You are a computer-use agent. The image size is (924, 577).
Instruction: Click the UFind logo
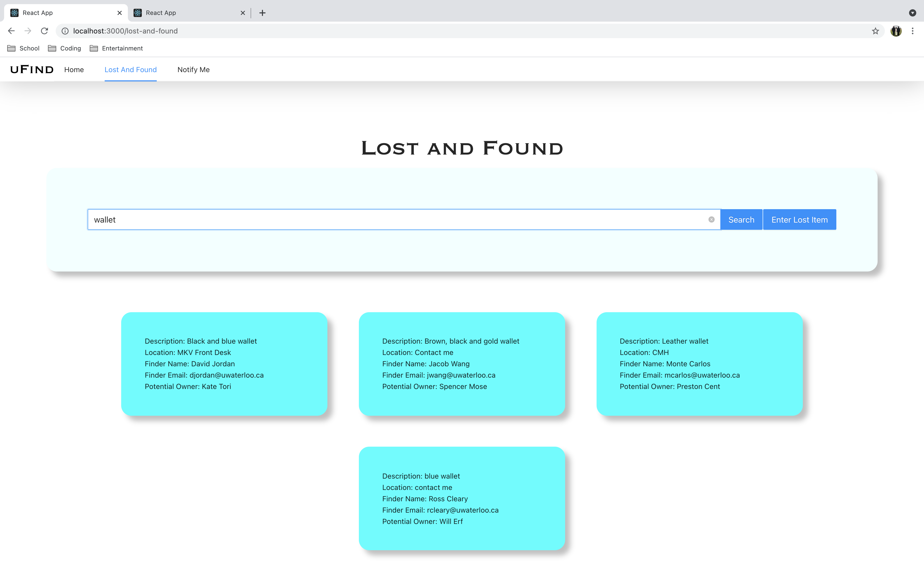32,70
